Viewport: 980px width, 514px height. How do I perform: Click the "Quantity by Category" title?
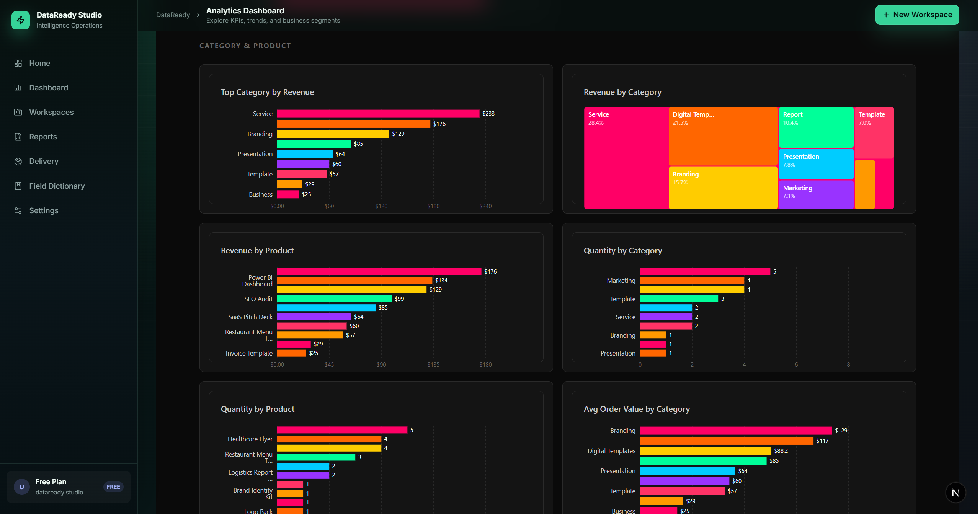[623, 251]
